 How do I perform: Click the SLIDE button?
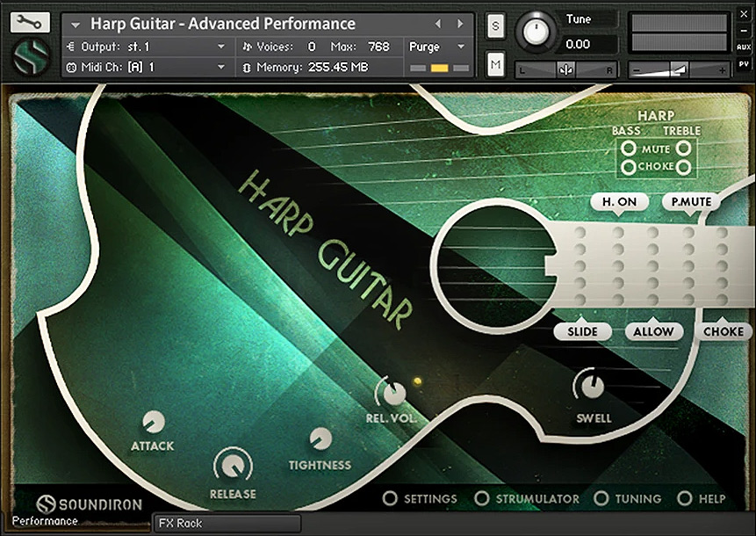582,331
